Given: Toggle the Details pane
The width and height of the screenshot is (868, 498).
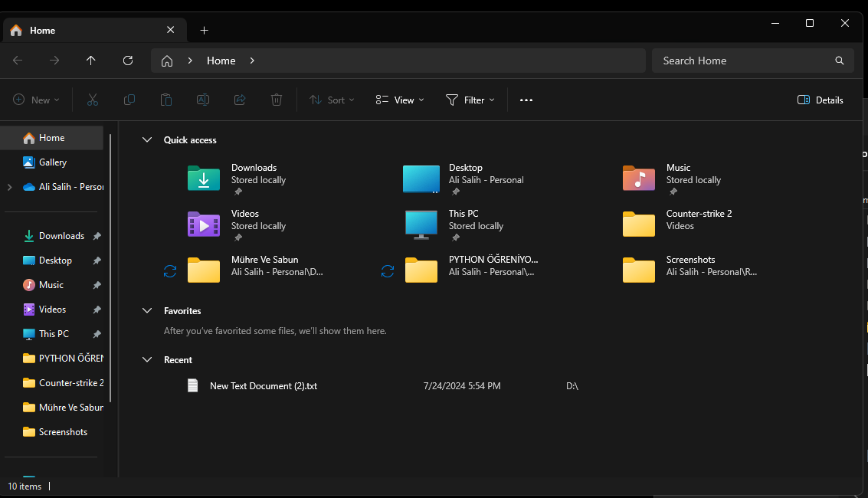Looking at the screenshot, I should 820,100.
